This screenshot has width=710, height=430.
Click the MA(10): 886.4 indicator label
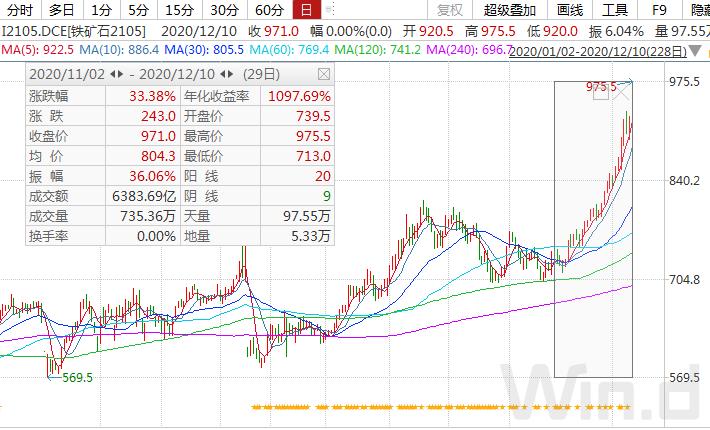click(119, 49)
